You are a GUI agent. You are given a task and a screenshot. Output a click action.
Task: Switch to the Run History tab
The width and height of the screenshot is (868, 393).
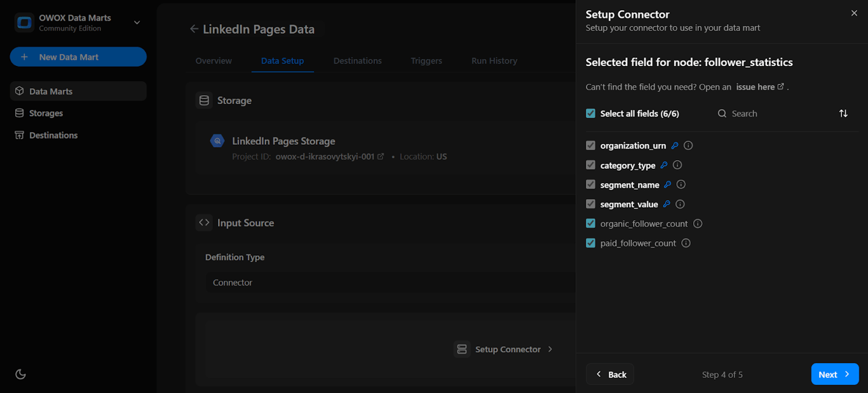[494, 61]
